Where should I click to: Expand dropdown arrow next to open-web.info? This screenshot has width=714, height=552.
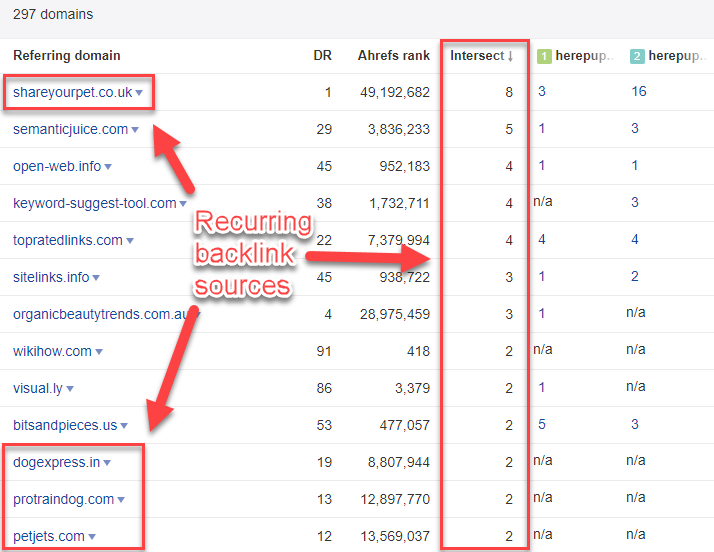(x=108, y=167)
